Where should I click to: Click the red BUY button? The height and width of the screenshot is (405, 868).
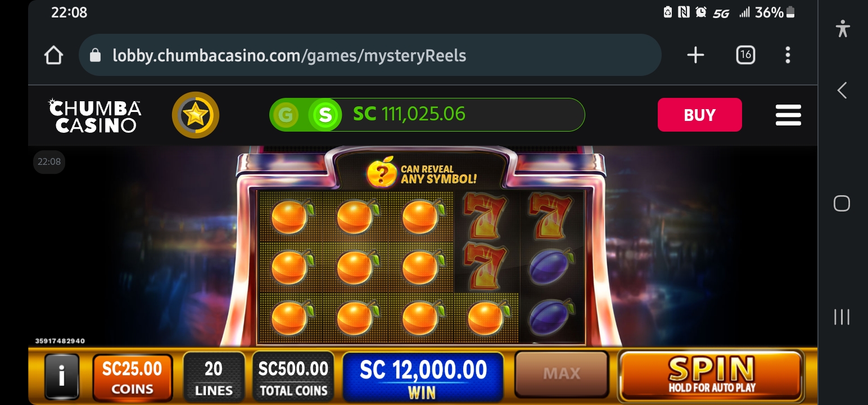699,115
